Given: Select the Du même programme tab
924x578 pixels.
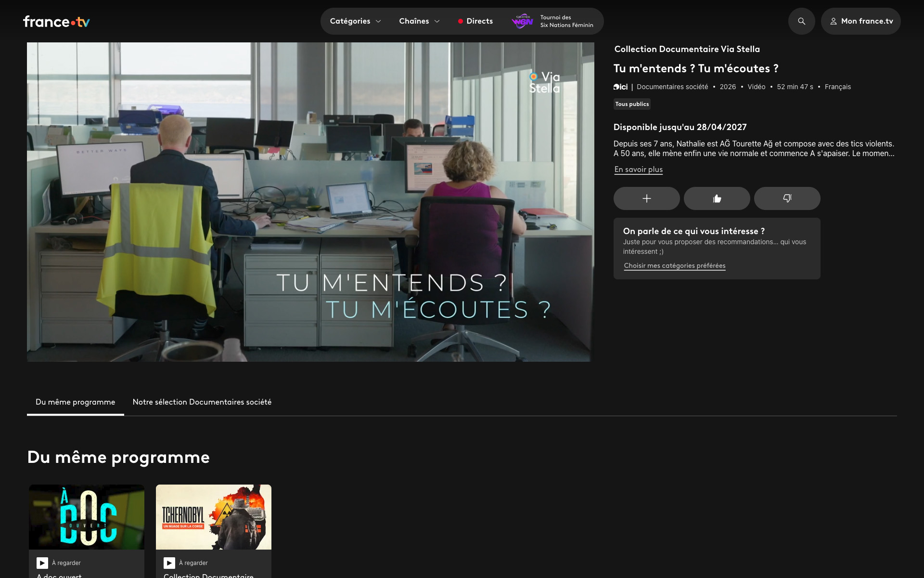Looking at the screenshot, I should [x=76, y=402].
